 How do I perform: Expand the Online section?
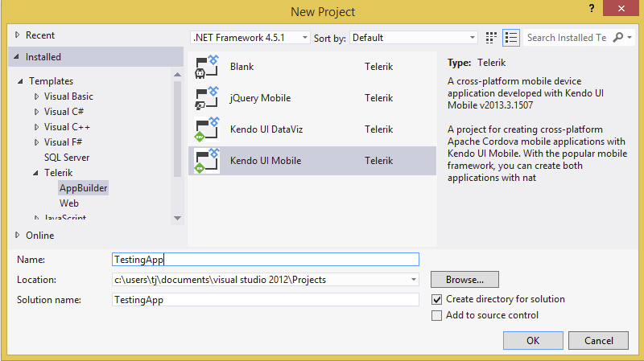(x=17, y=235)
